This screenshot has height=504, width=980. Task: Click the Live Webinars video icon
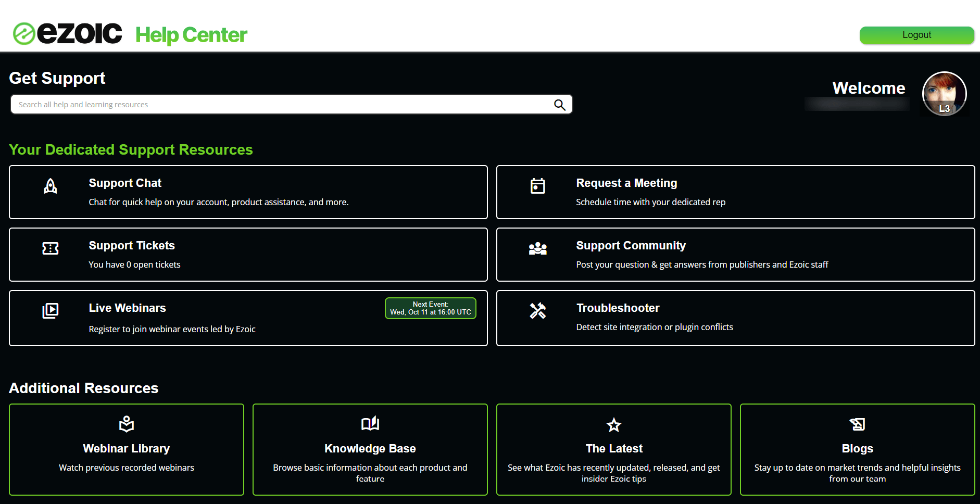click(51, 311)
